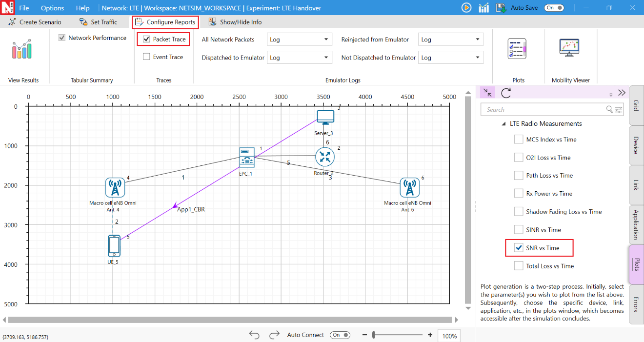Open the Plots side tab

pos(636,264)
